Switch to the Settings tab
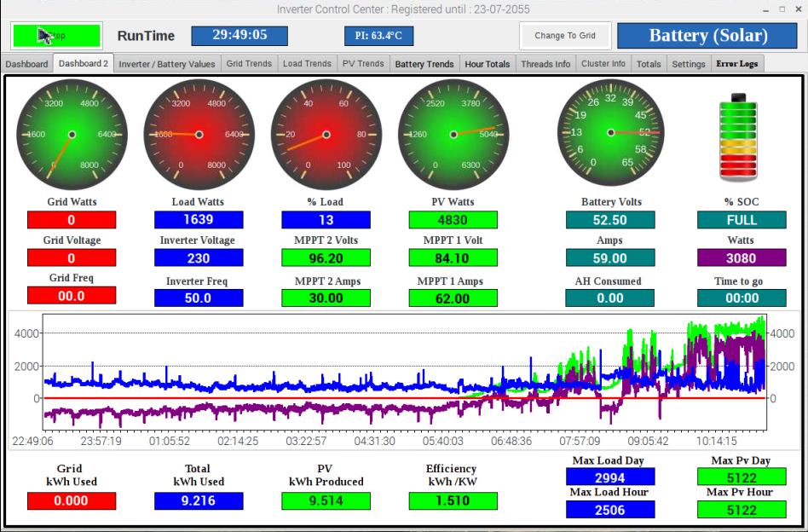The image size is (808, 532). (x=689, y=64)
